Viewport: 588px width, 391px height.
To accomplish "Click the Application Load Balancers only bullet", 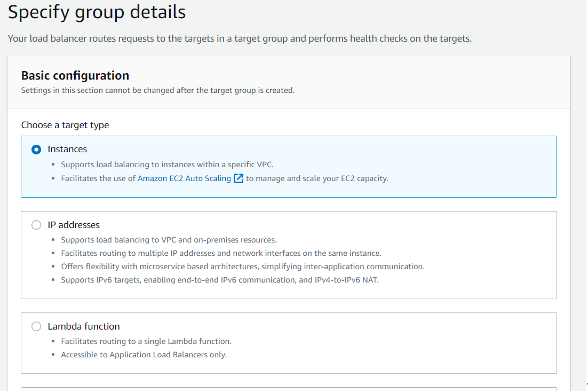I will [x=144, y=355].
